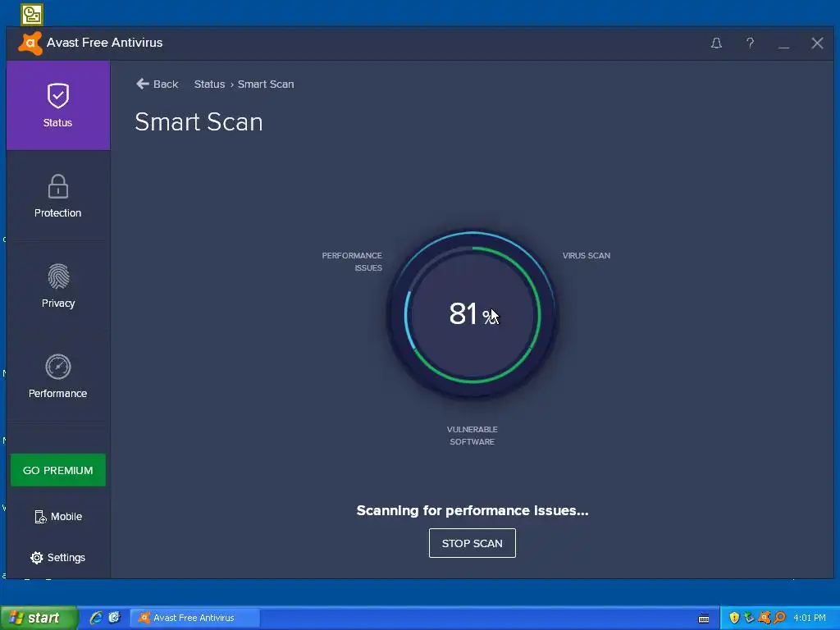Viewport: 840px width, 630px height.
Task: Open the notifications bell icon
Action: click(x=716, y=43)
